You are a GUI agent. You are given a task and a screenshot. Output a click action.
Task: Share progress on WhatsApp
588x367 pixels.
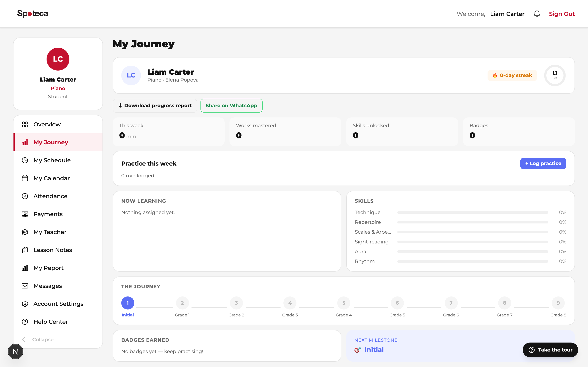pos(231,106)
